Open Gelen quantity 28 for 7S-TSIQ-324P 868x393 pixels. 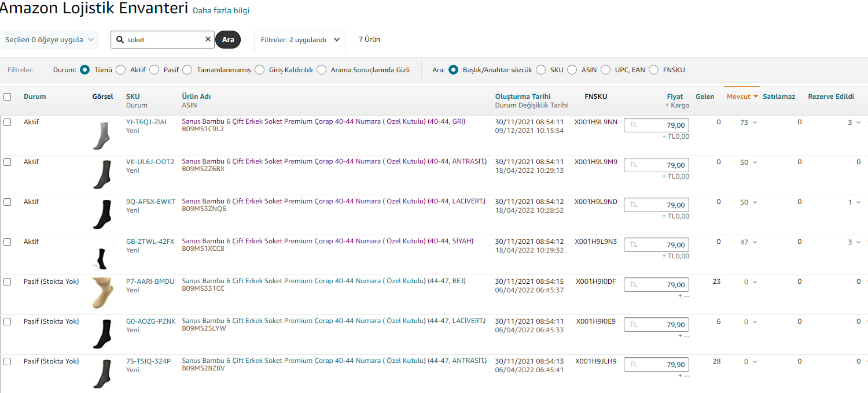[716, 361]
